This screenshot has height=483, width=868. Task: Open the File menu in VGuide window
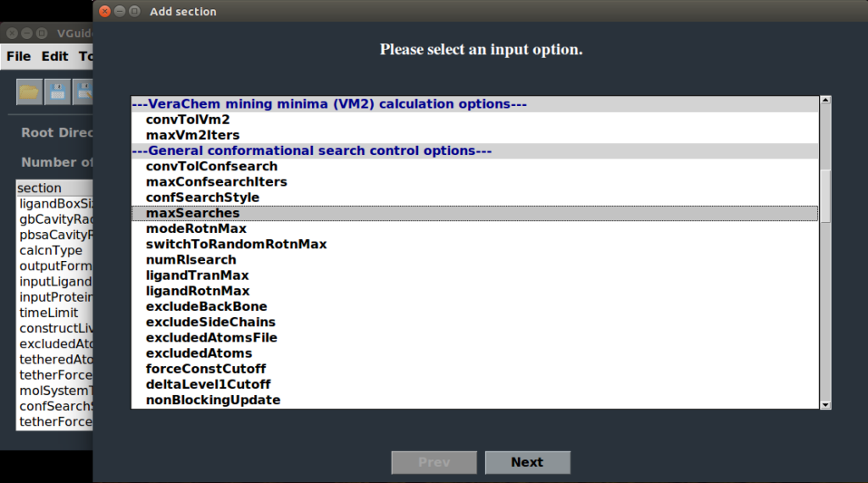coord(19,57)
